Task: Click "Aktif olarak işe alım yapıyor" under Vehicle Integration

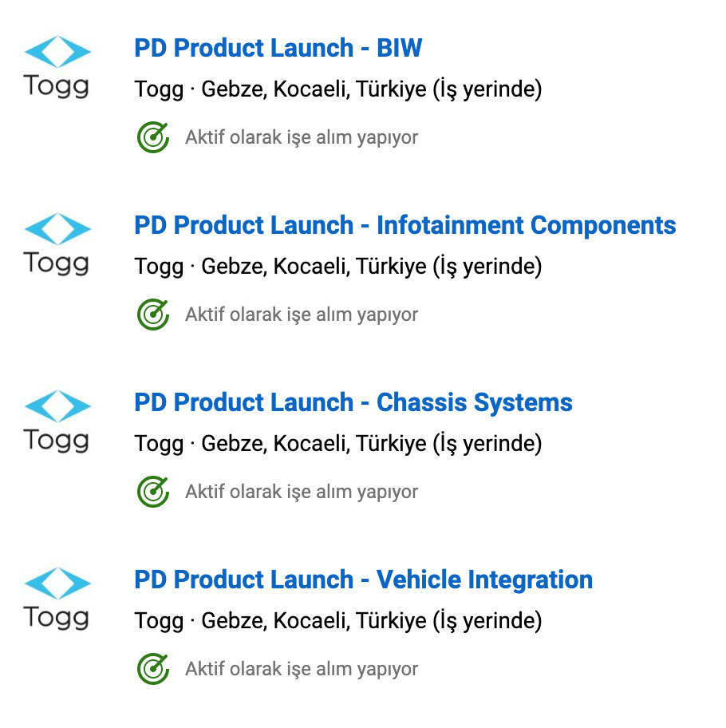Action: coord(302,669)
